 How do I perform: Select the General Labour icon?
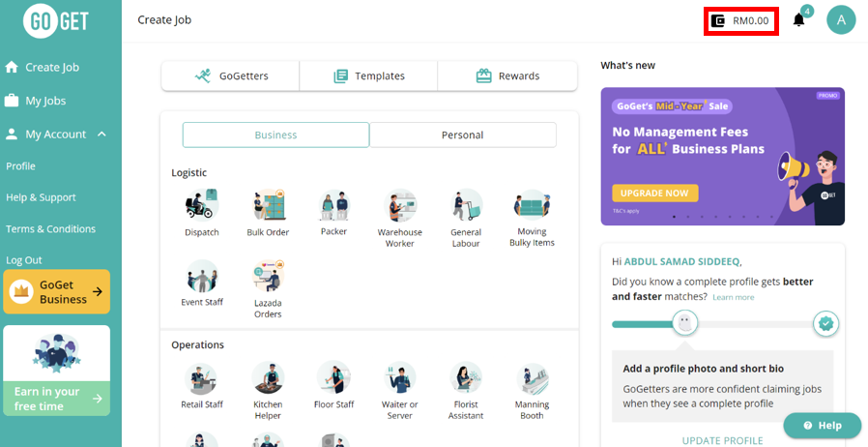pyautogui.click(x=466, y=205)
